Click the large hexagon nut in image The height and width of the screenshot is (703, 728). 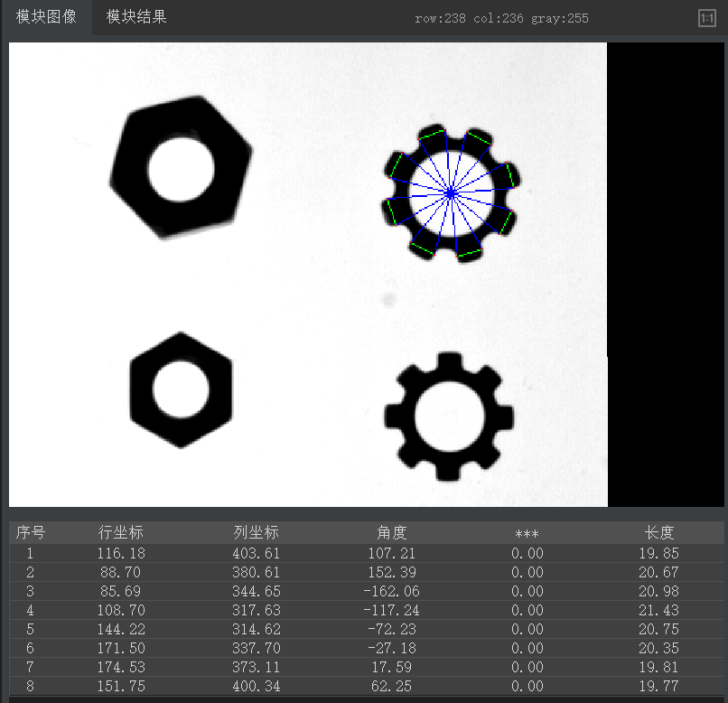click(181, 168)
